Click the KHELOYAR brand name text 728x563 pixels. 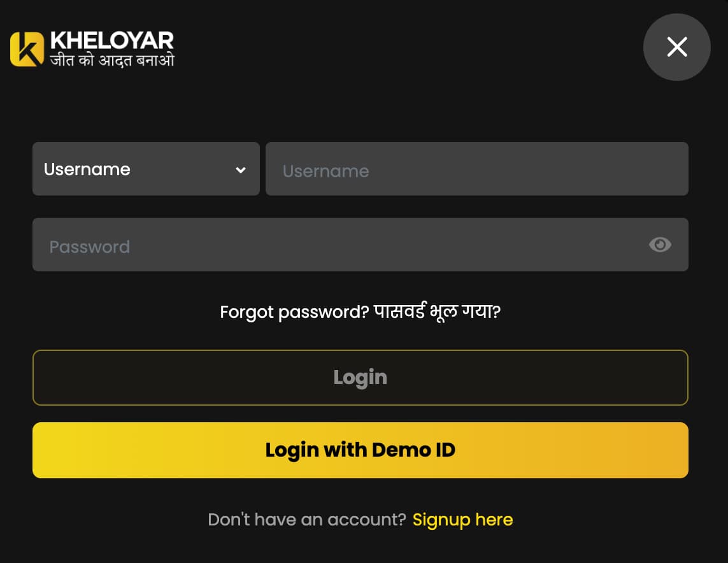111,41
